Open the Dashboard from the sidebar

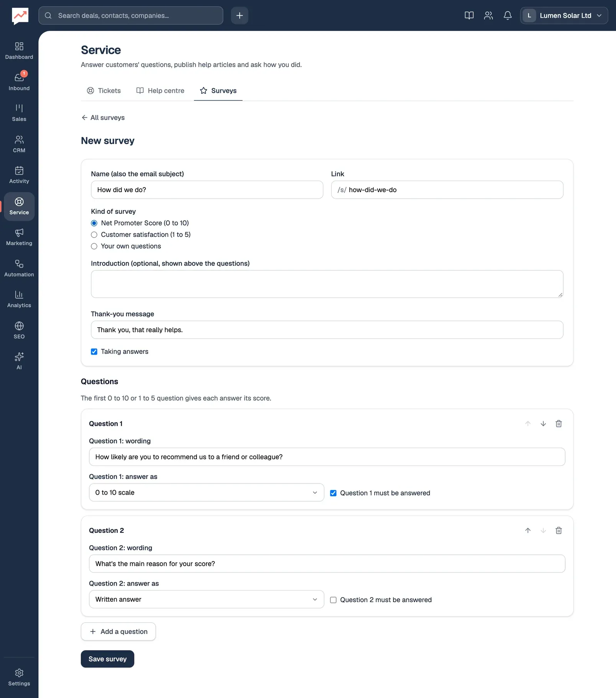(19, 51)
